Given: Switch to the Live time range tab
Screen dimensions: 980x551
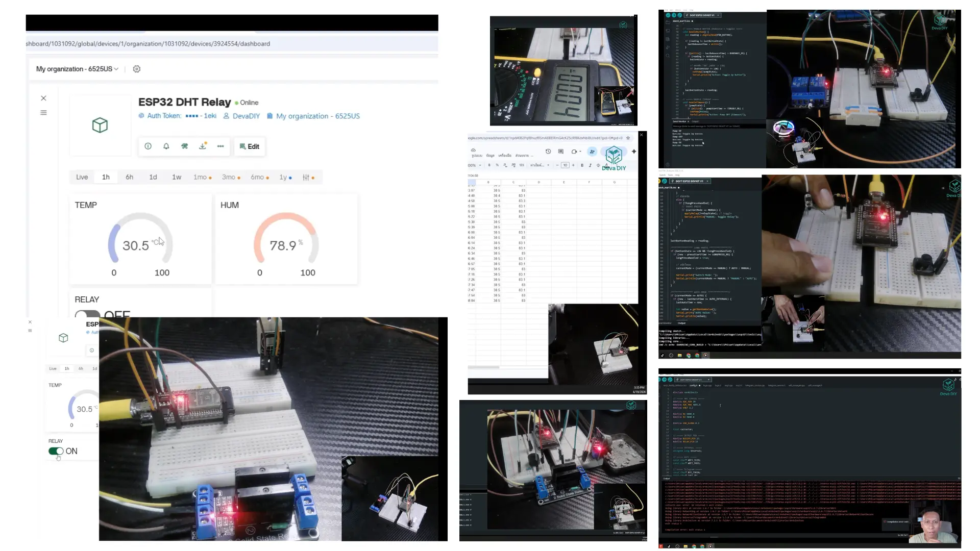Looking at the screenshot, I should point(82,177).
